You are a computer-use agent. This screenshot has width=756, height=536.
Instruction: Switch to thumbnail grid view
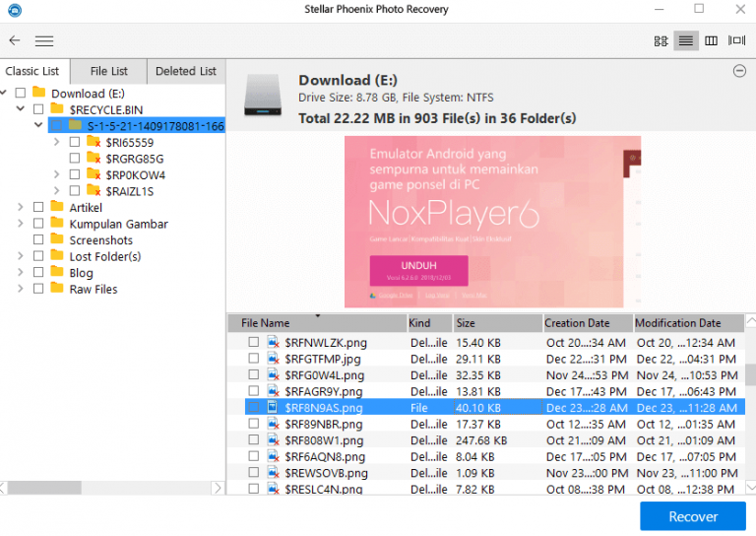(x=661, y=41)
